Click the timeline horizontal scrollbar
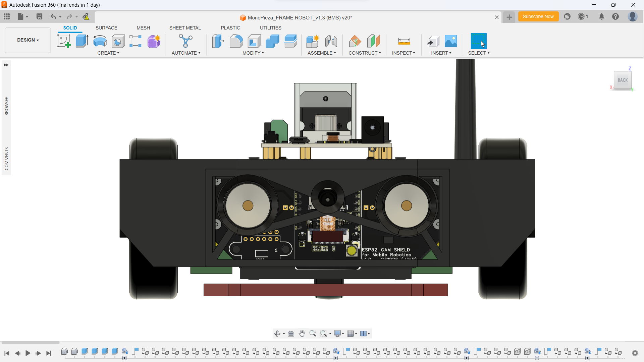Screen dimensions: 644x362 [x=30, y=343]
